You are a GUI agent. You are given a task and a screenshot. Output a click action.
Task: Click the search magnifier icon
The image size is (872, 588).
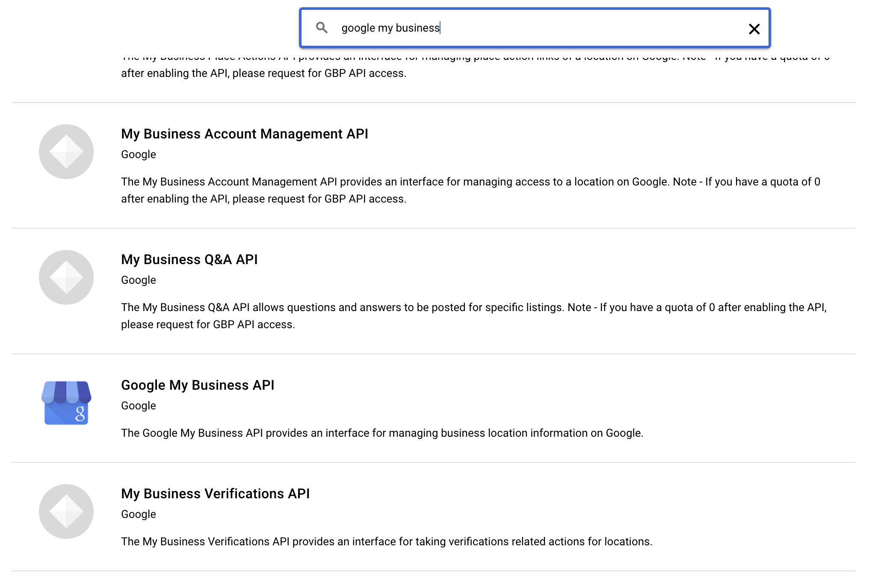coord(322,28)
